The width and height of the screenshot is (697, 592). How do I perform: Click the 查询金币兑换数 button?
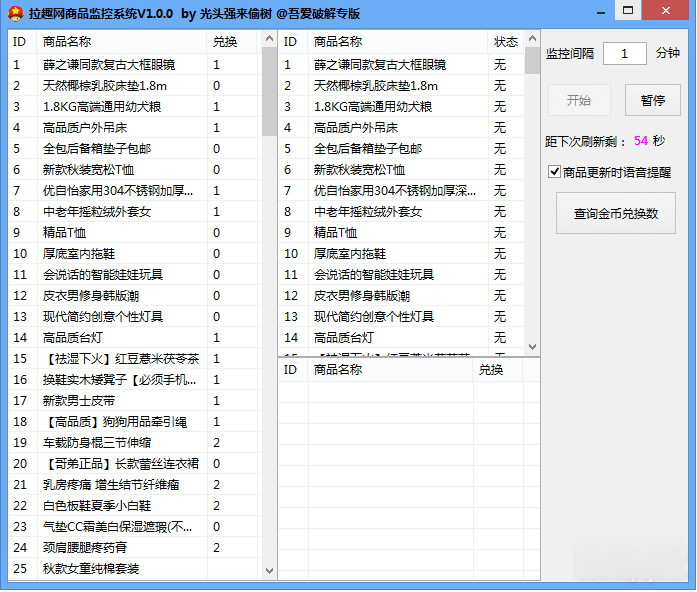point(616,213)
